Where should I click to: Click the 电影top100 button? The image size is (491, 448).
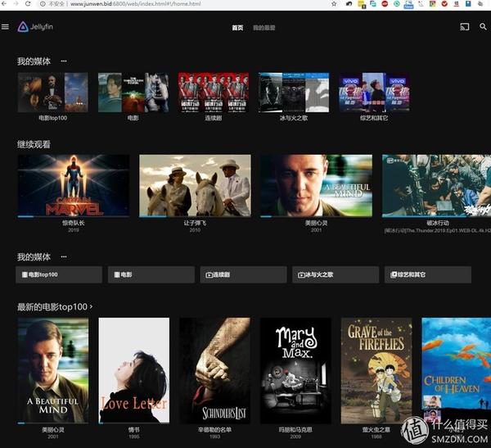59,274
